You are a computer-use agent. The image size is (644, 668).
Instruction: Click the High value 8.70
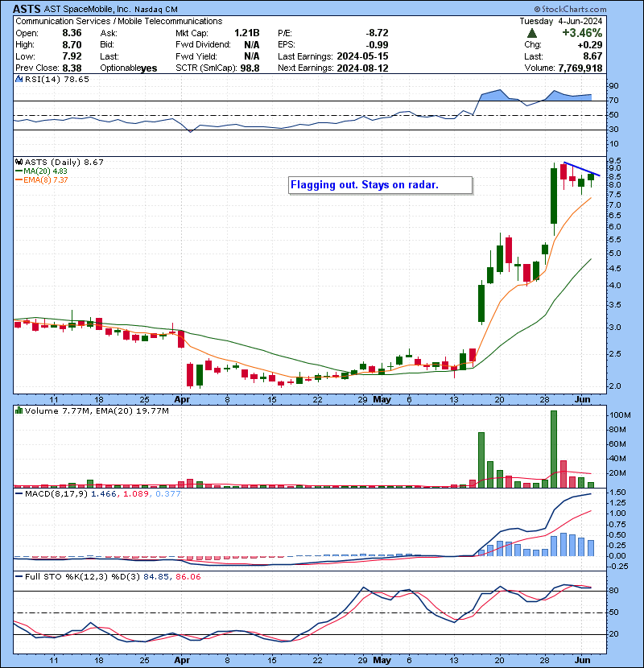(x=72, y=44)
